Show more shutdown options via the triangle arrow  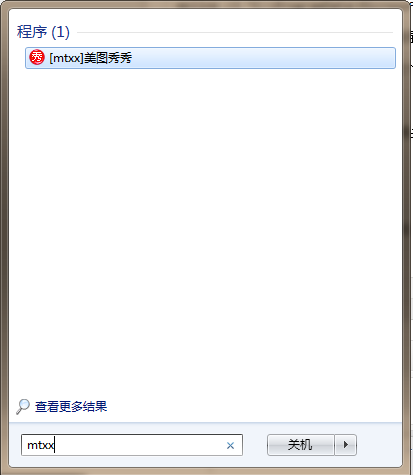pos(346,445)
